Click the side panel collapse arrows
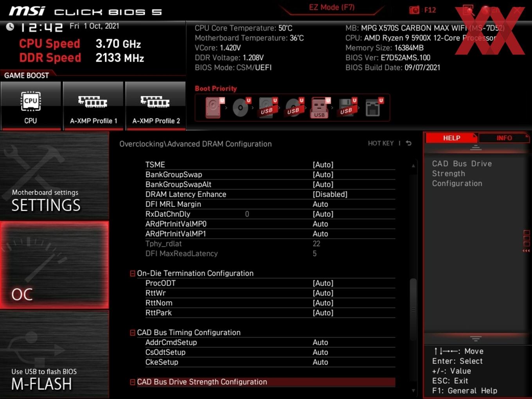This screenshot has height=399, width=532. pos(526,251)
